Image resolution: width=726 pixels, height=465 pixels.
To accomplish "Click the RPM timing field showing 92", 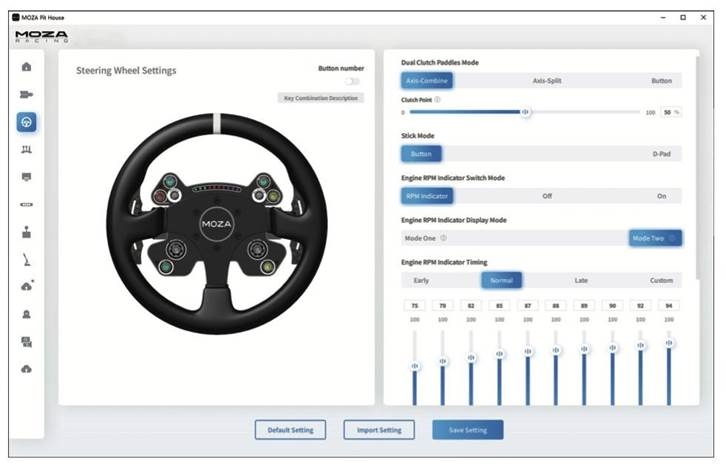I will [640, 306].
